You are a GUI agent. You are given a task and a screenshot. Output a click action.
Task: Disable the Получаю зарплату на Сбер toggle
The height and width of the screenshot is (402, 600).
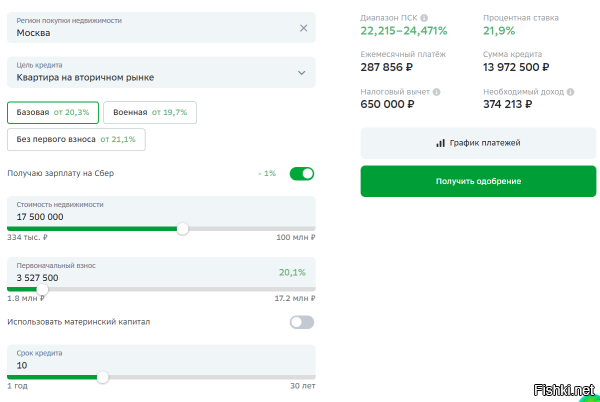pos(302,174)
